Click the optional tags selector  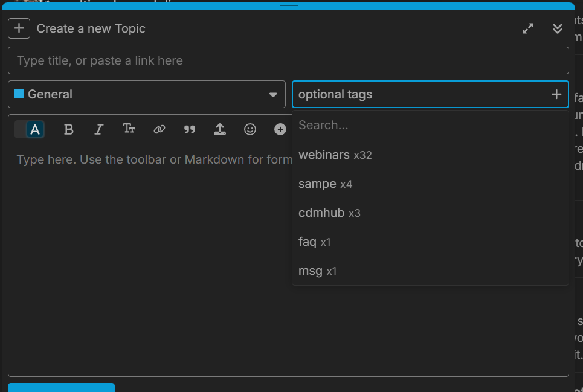click(x=430, y=94)
